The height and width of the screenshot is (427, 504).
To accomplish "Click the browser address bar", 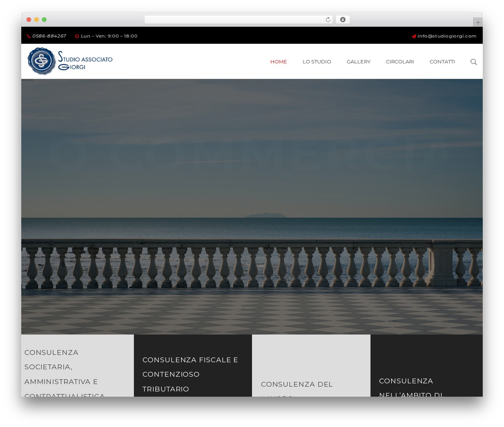I will 239,20.
